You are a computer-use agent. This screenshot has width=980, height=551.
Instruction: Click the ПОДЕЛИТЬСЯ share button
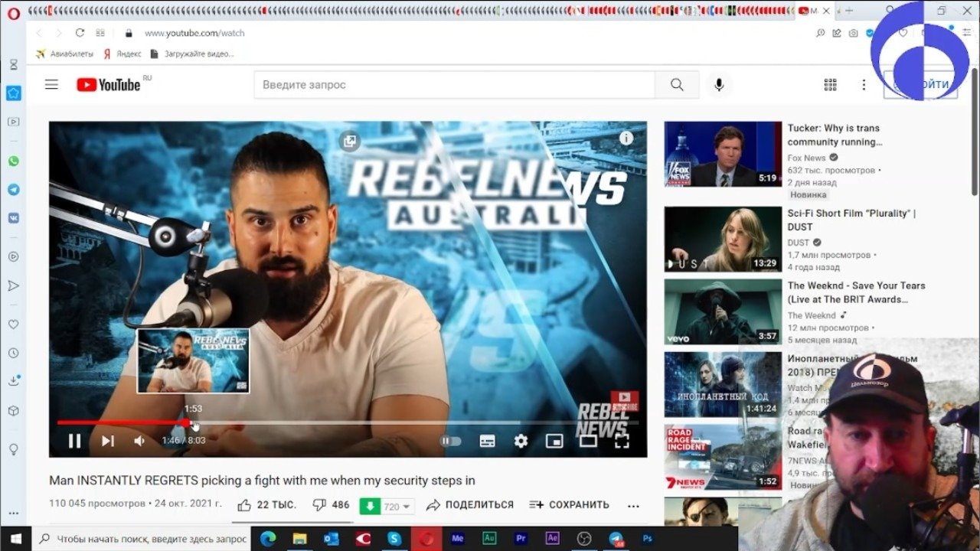point(470,505)
